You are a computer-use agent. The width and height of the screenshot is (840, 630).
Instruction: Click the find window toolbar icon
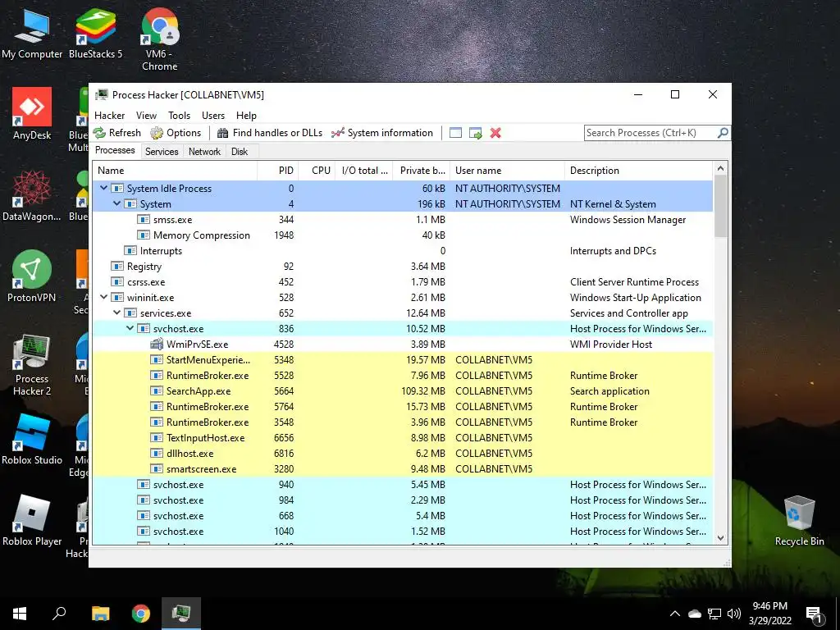tap(455, 133)
